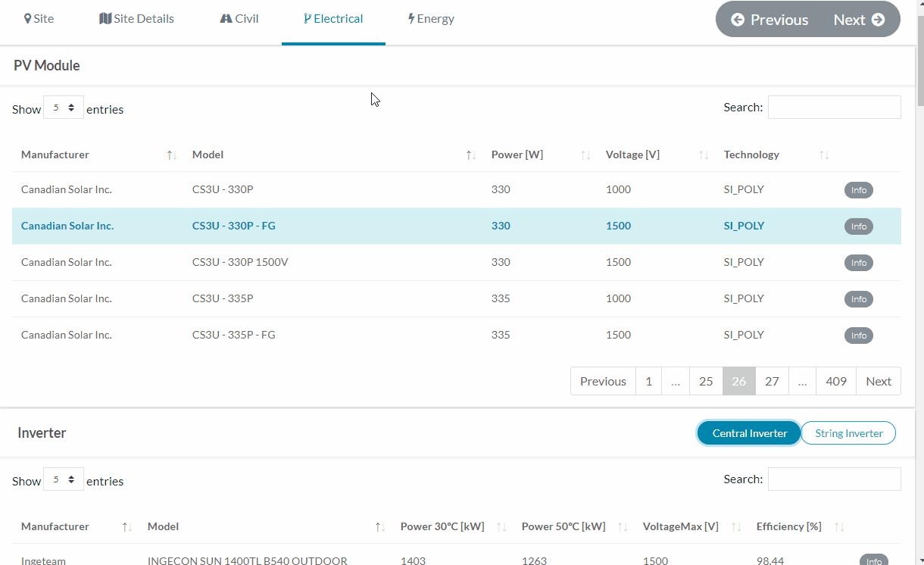924x565 pixels.
Task: Jump to PV Module page 409
Action: [x=836, y=381]
